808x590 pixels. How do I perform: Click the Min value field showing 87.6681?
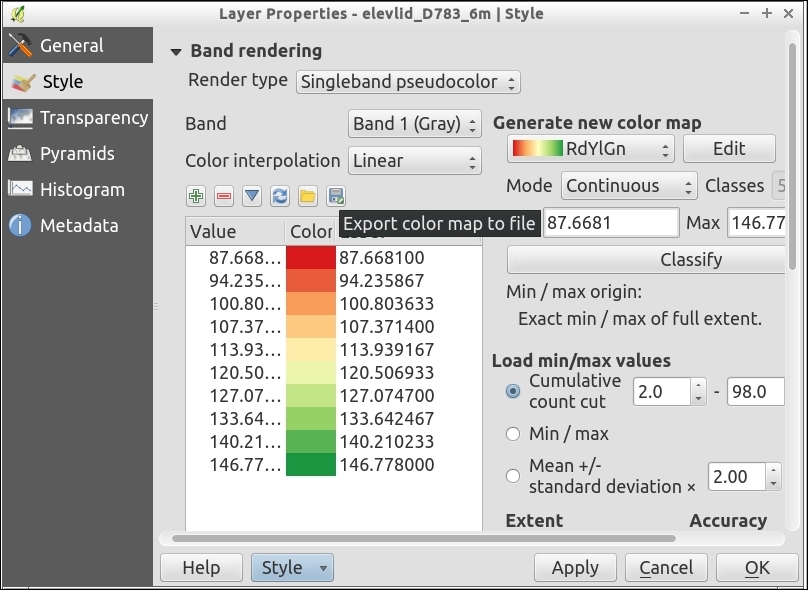(x=612, y=222)
